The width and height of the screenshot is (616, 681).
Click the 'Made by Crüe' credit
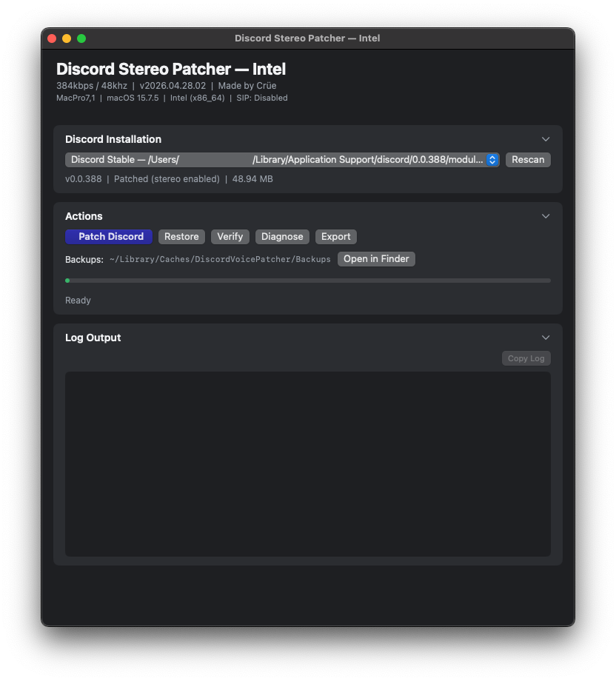point(247,86)
